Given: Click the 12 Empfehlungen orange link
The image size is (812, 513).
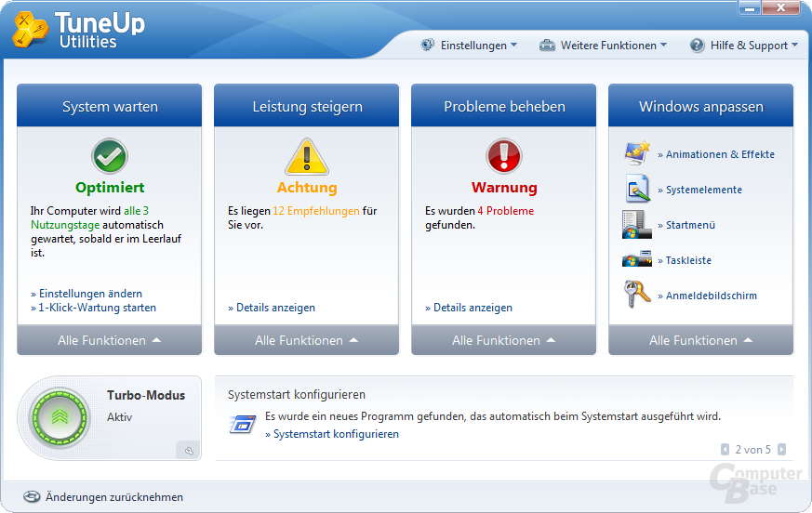Looking at the screenshot, I should click(x=316, y=211).
